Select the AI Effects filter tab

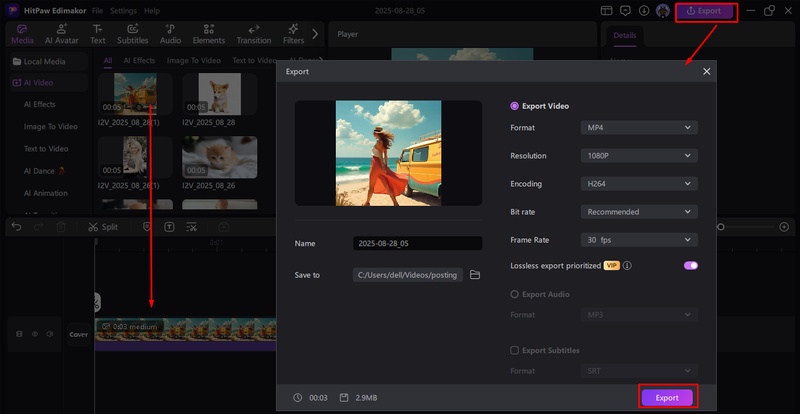[x=139, y=60]
